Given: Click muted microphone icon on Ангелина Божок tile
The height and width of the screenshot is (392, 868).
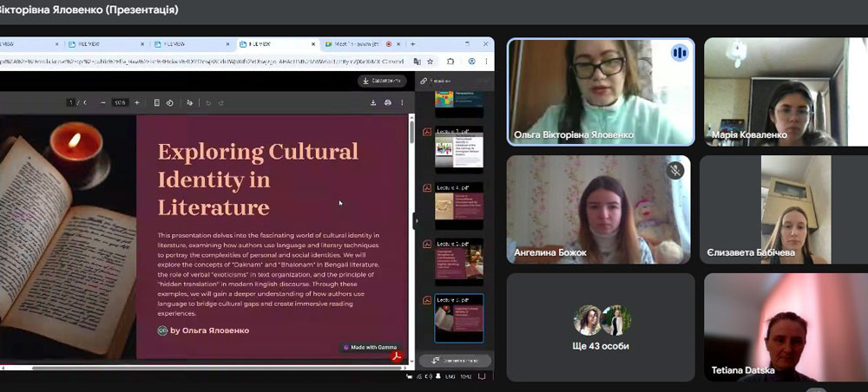Looking at the screenshot, I should tap(674, 170).
